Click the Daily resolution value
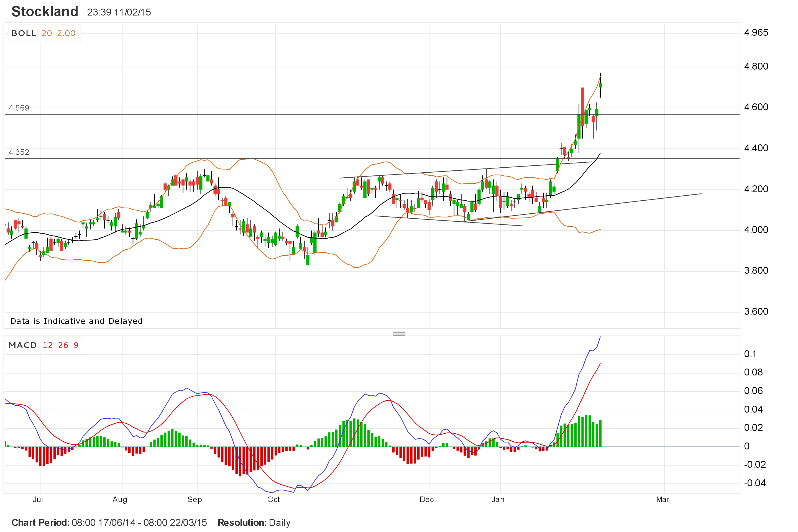The image size is (798, 532). pyautogui.click(x=280, y=523)
